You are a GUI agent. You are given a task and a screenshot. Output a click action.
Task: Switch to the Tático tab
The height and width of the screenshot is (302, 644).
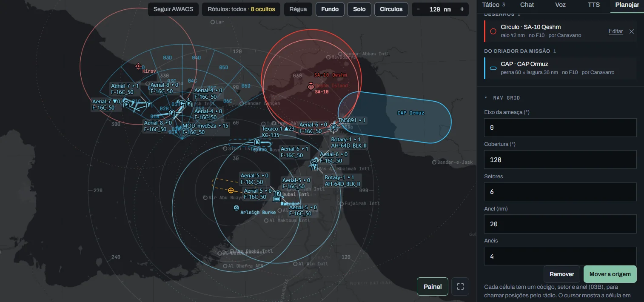click(493, 5)
